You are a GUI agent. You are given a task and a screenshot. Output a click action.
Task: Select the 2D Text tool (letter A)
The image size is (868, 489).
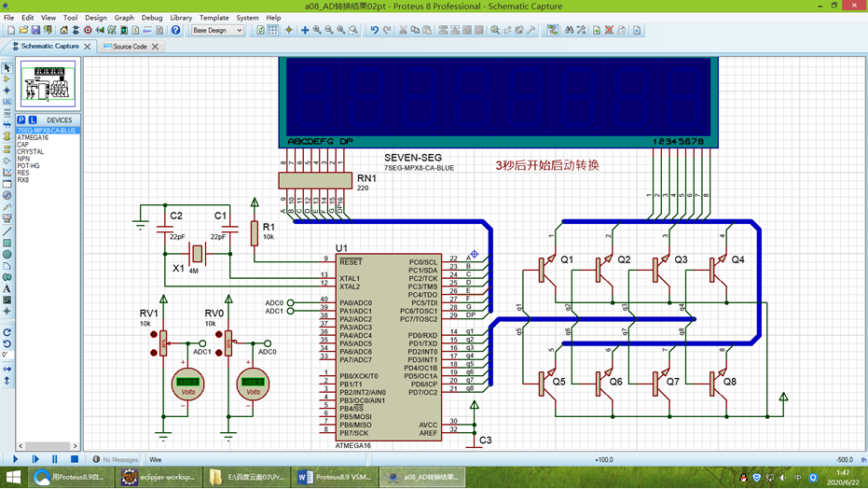[x=7, y=288]
